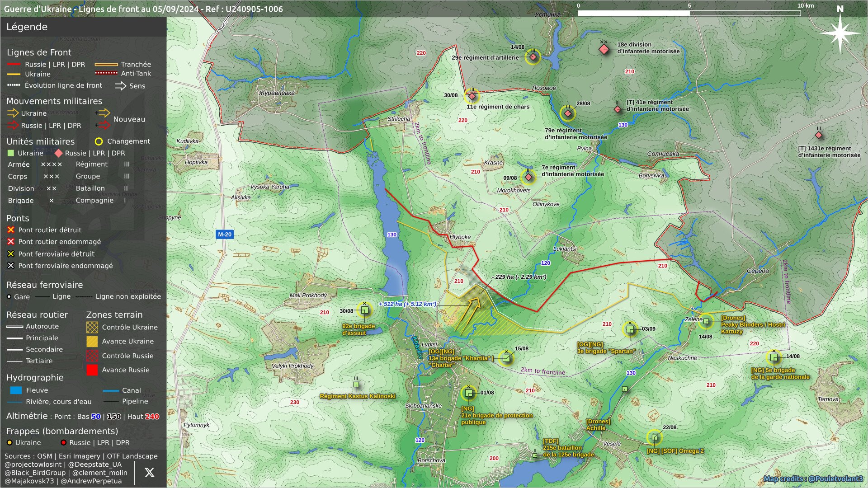
Task: Click the Hlyboke town label
Action: tap(460, 237)
